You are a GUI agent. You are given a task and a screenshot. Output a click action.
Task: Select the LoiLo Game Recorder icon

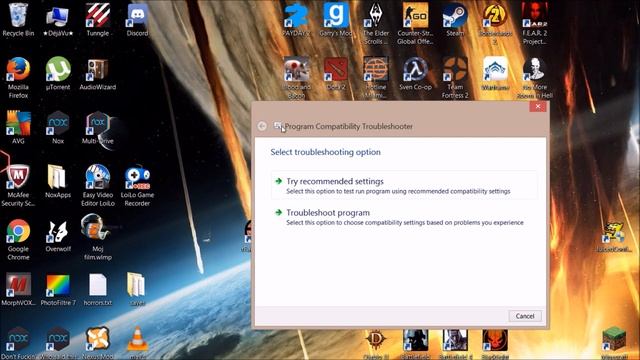137,186
